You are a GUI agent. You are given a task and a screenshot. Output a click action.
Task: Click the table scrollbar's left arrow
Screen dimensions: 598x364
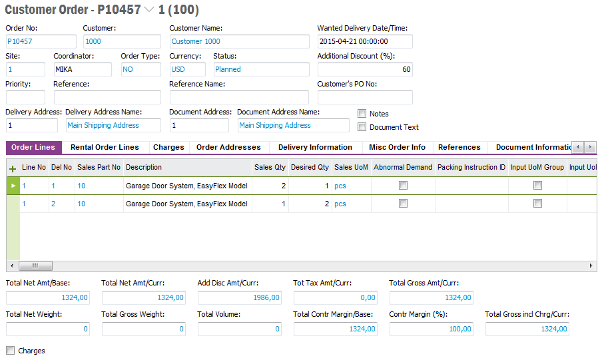[x=11, y=266]
